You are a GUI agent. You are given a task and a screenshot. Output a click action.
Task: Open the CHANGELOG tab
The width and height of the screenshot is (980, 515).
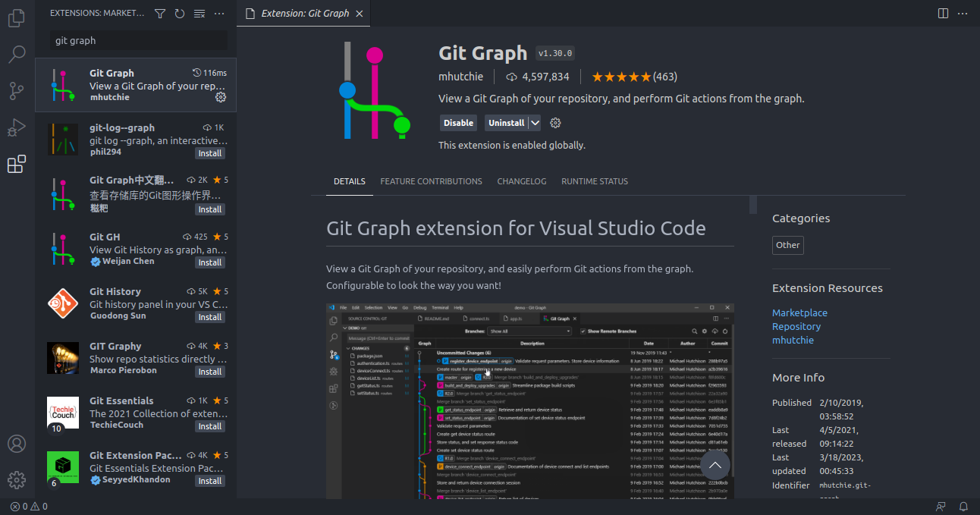522,181
